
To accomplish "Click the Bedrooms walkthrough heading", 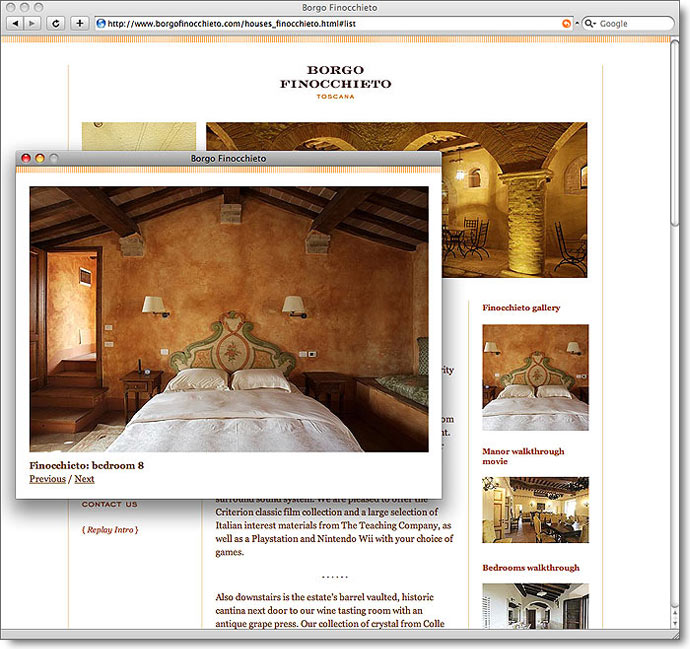I will click(531, 568).
